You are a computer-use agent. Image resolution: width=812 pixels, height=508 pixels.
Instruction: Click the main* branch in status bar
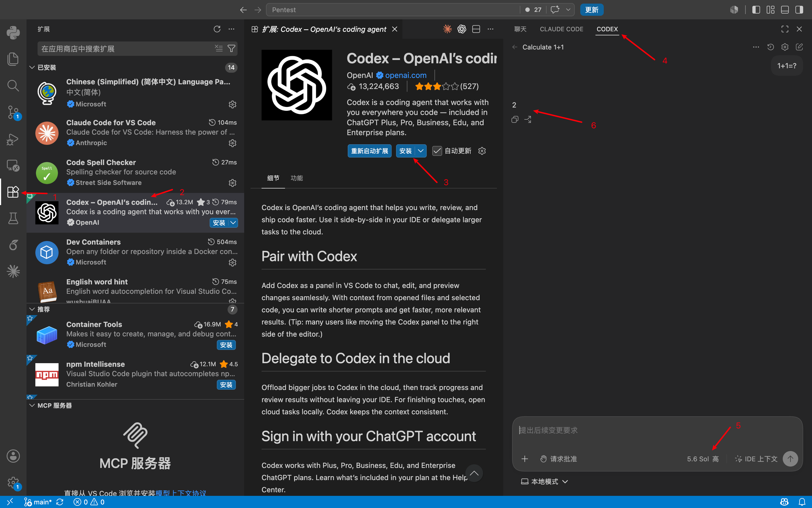point(38,502)
